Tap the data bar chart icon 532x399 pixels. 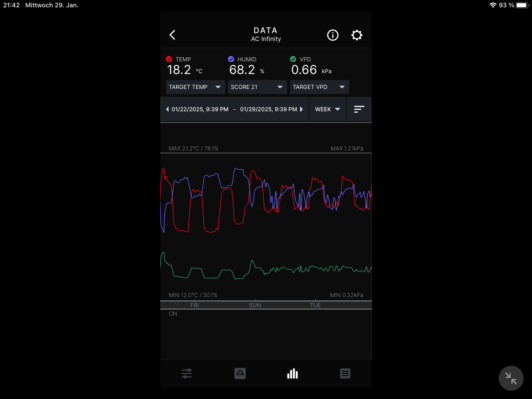292,374
